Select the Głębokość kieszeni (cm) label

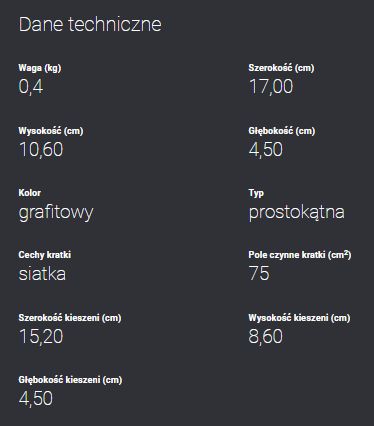click(70, 380)
